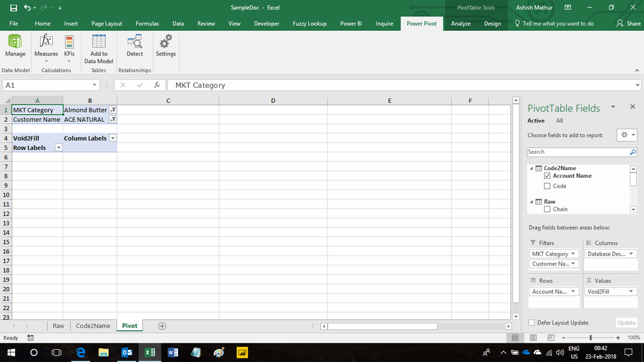Open the KPIs menu
Screen dimensions: 644x362
tap(69, 48)
